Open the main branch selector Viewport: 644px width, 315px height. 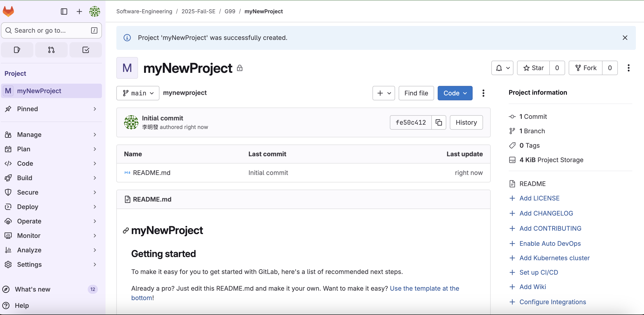[138, 93]
